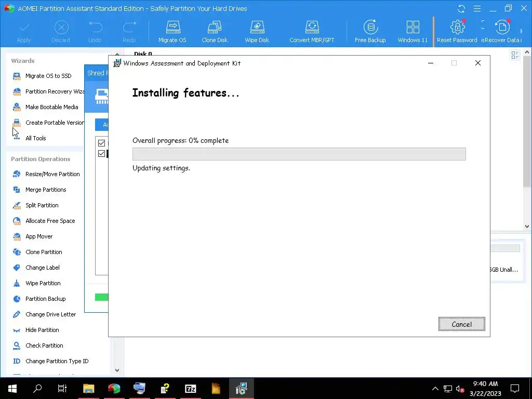Launch Free Backup from the toolbar
The width and height of the screenshot is (532, 399).
370,32
